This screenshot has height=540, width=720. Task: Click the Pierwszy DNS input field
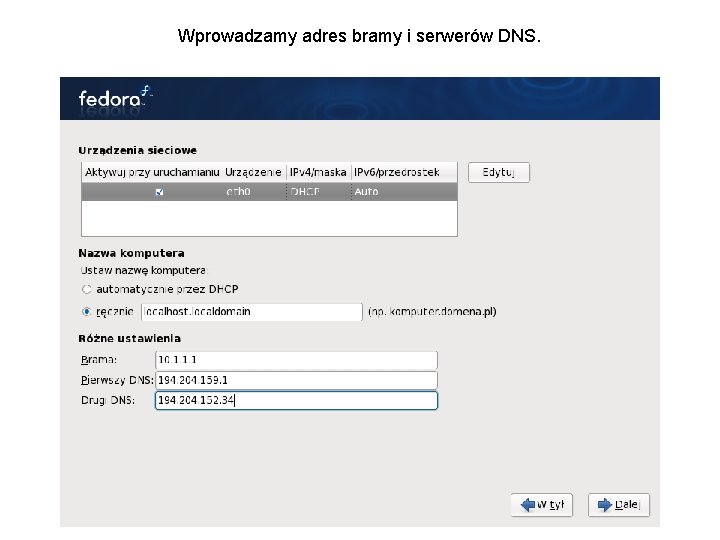[296, 380]
